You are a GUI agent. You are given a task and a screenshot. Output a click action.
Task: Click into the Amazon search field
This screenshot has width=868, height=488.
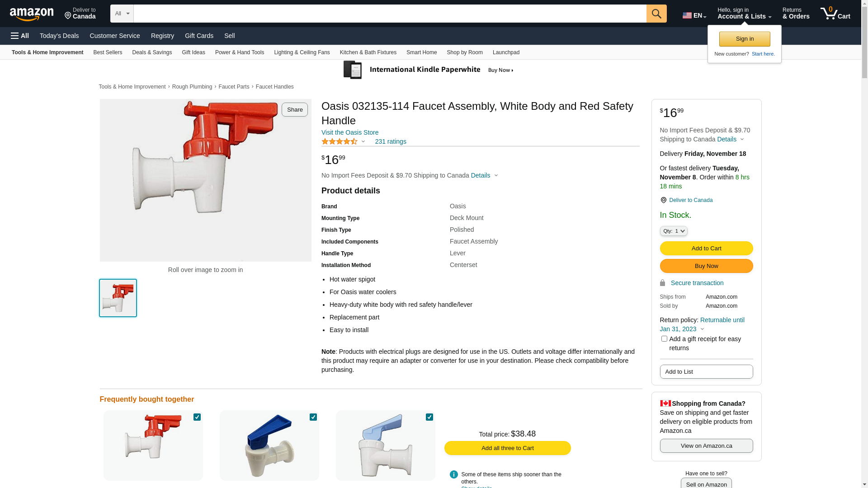tap(390, 14)
